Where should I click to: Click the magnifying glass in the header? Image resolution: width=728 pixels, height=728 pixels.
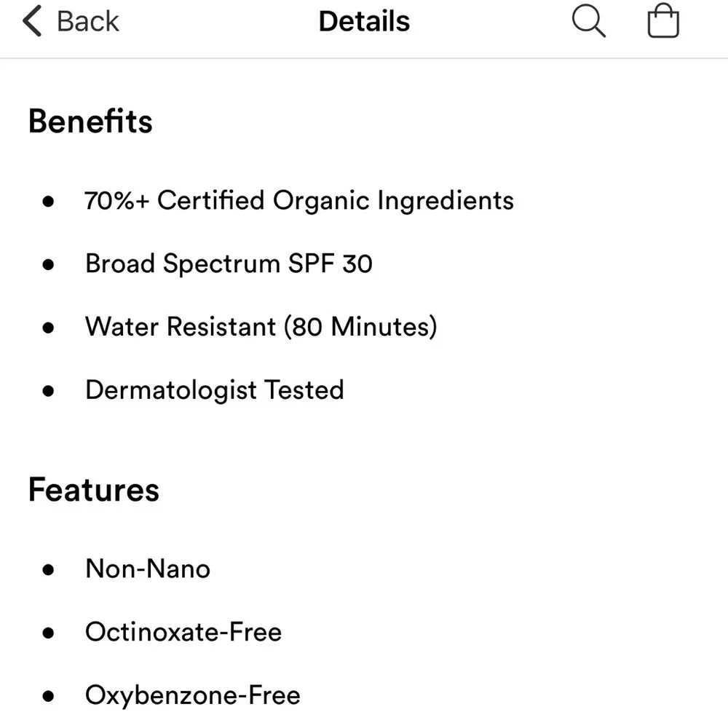tap(589, 22)
